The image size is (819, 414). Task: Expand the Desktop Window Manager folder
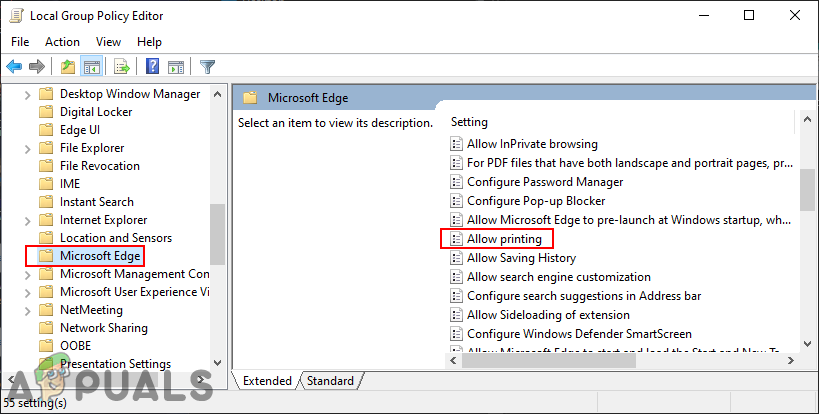coord(25,94)
